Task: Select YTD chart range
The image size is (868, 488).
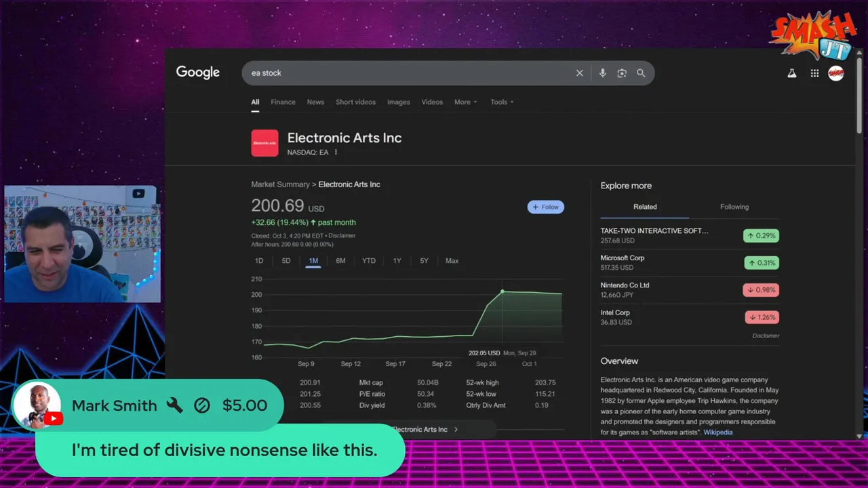Action: [368, 261]
